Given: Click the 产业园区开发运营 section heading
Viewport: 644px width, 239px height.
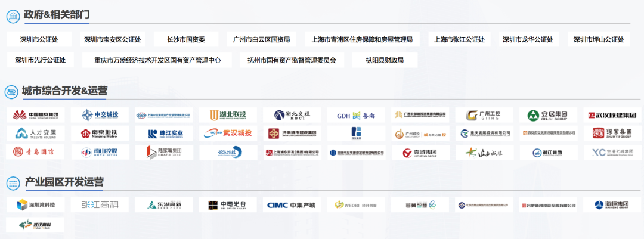Looking at the screenshot, I should pyautogui.click(x=64, y=181).
